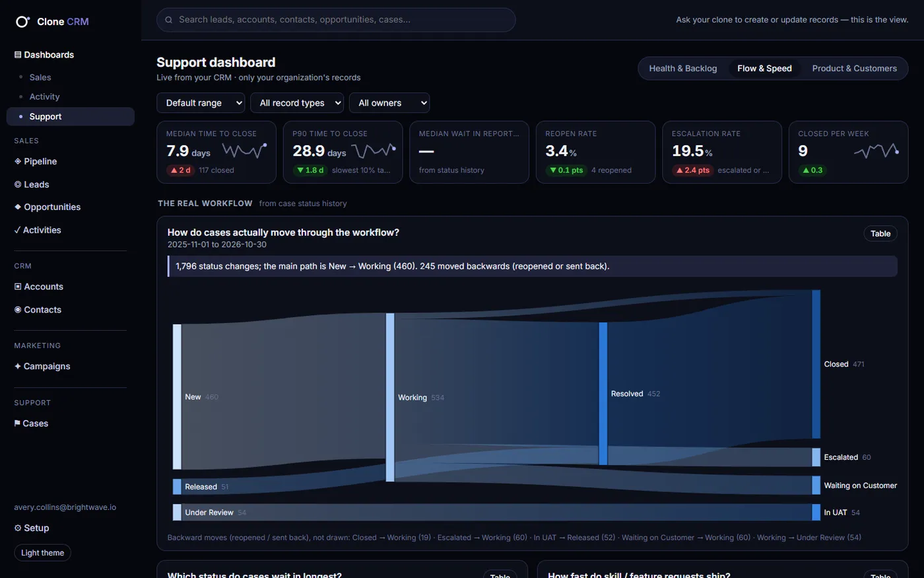Click the Under Review node in chart
Viewport: 924px width, 578px height.
(x=177, y=513)
